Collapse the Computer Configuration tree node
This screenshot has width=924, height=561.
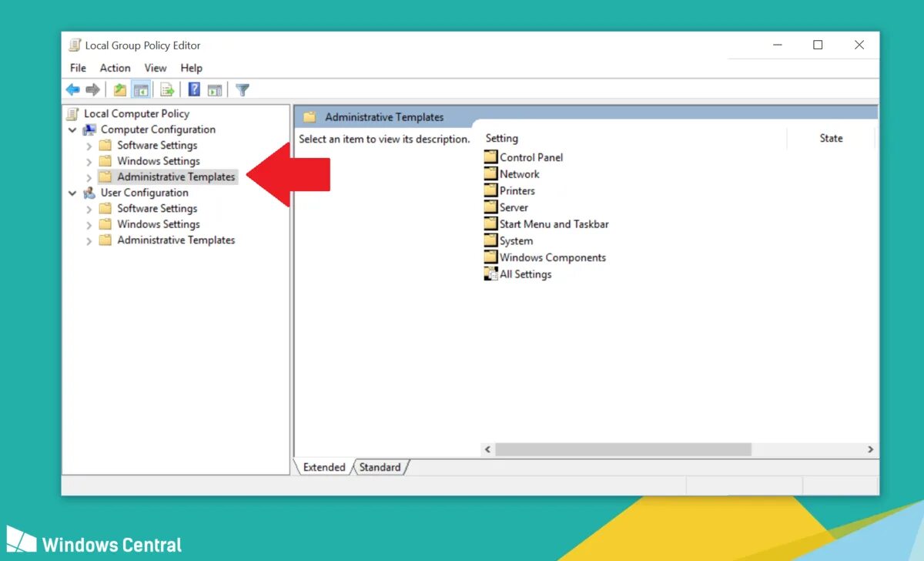pyautogui.click(x=72, y=129)
